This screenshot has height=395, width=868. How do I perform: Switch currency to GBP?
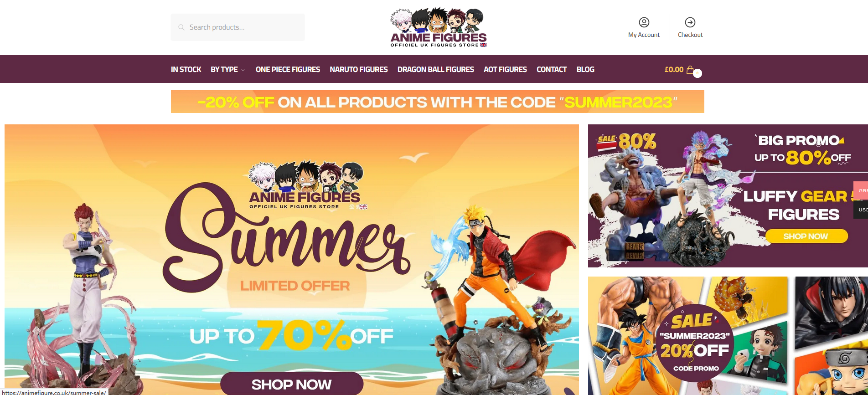tap(861, 190)
